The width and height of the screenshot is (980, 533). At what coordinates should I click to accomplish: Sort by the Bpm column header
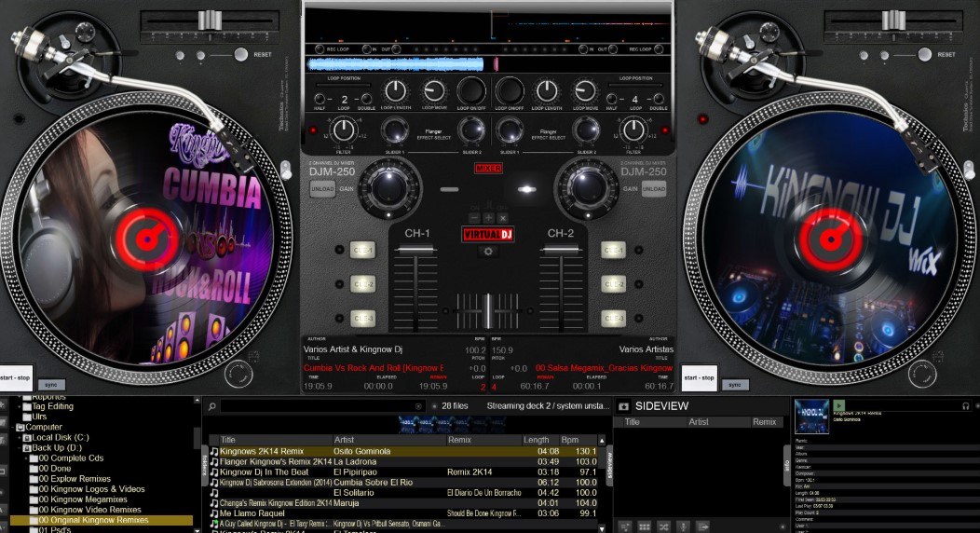tap(578, 440)
